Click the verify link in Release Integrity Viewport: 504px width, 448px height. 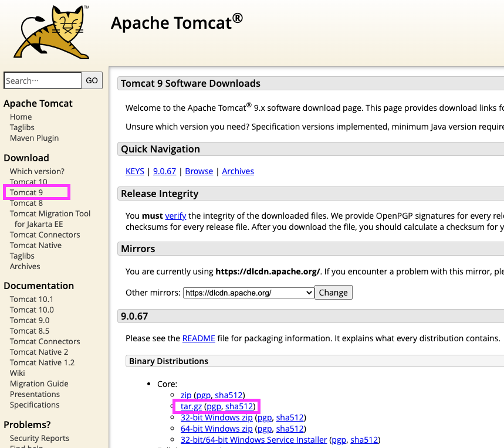point(175,216)
